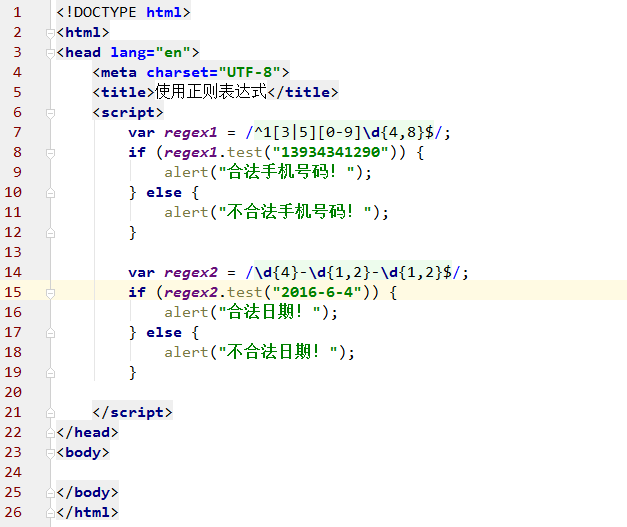Click line number 24 in the gutter
Screen dimensions: 627x527
tap(13, 472)
